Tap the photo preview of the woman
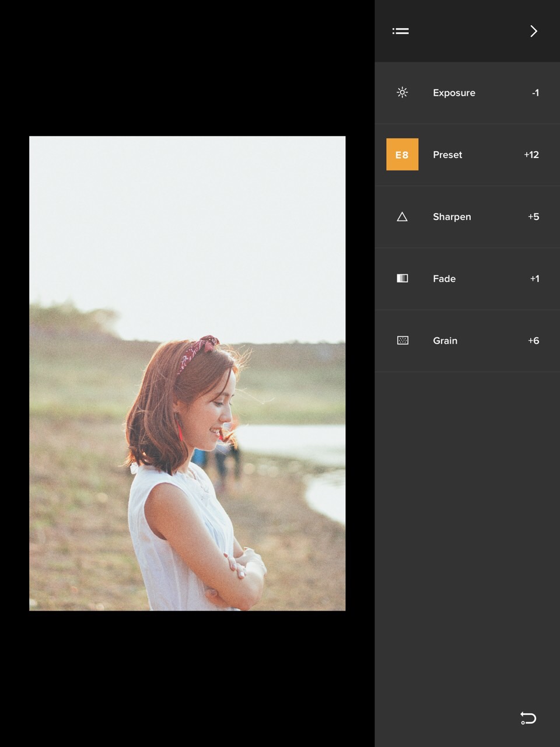Screen dimensions: 560x747 pos(187,373)
